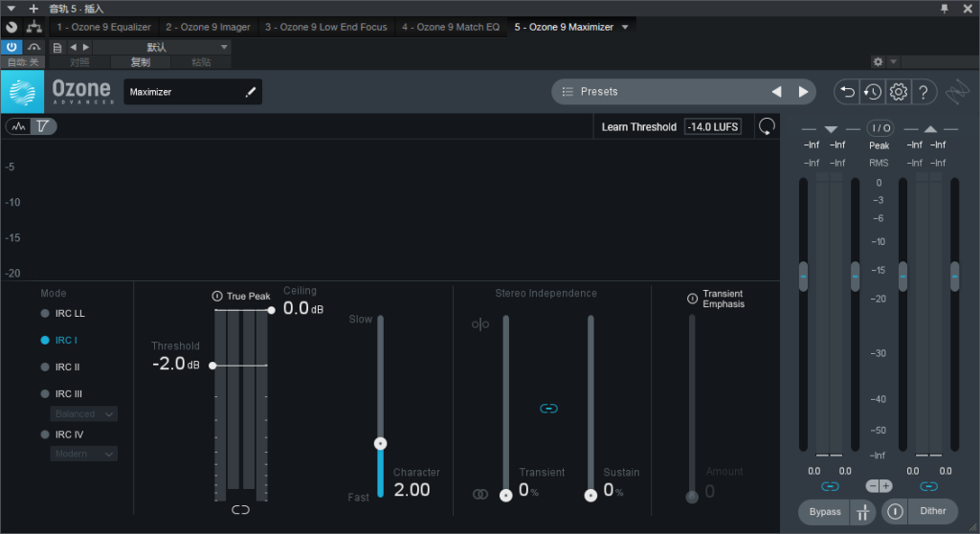Open the window menu triangle at top-left

[11, 8]
